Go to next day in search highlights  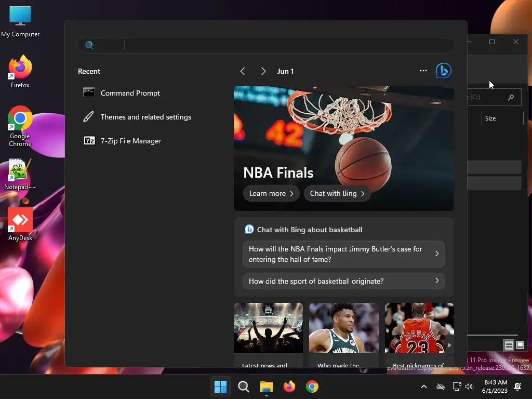(263, 71)
